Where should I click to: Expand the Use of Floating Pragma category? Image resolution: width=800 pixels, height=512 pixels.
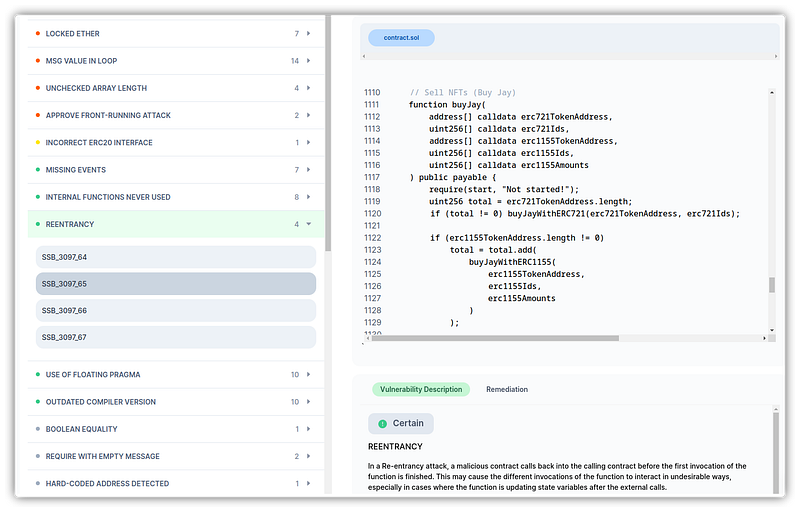pyautogui.click(x=309, y=375)
